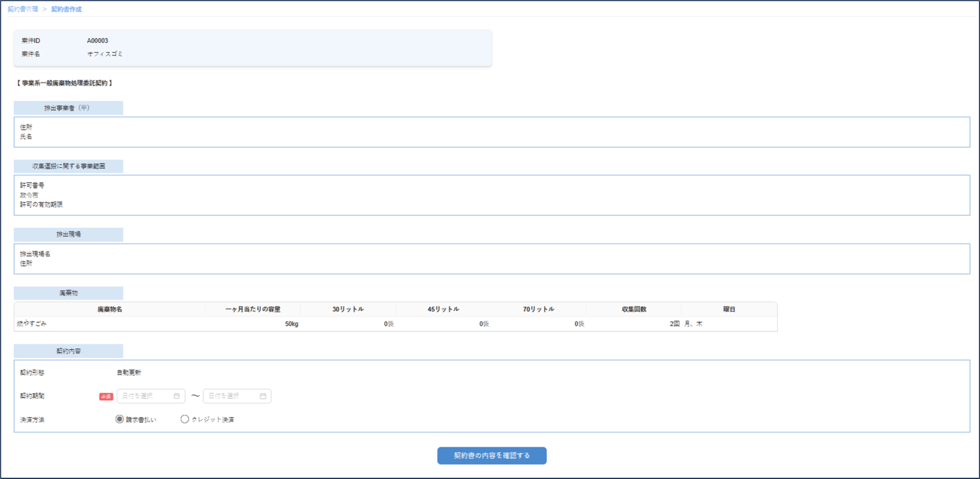Click the 30リットル column header
980x479 pixels.
pyautogui.click(x=348, y=309)
